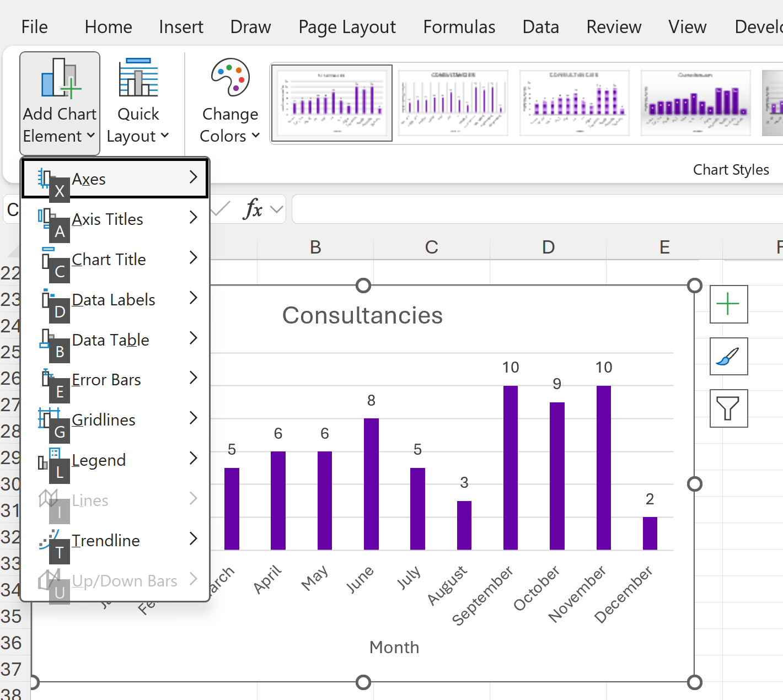
Task: Open the formula bar dropdown chevron
Action: 277,209
